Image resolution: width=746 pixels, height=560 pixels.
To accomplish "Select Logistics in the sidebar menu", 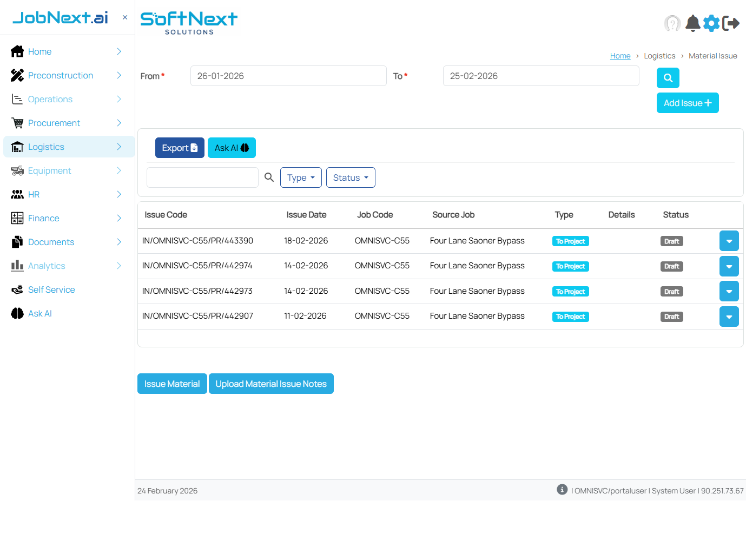I will pyautogui.click(x=46, y=147).
